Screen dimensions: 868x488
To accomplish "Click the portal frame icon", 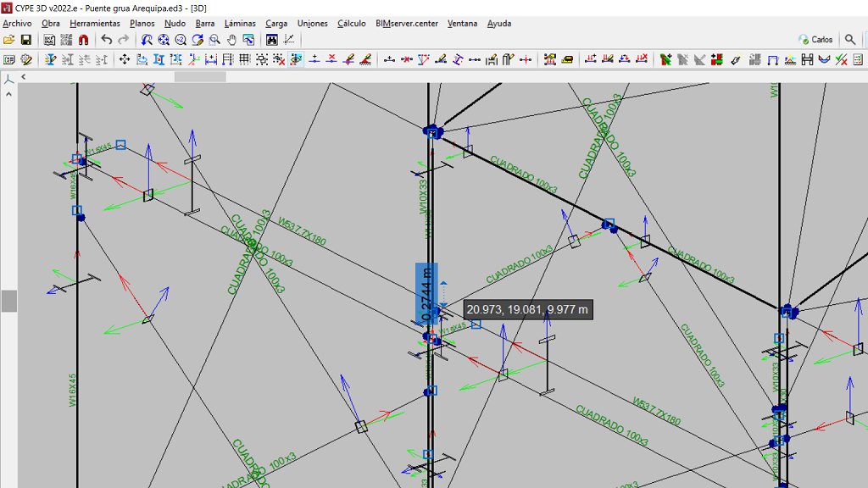I will pos(773,59).
